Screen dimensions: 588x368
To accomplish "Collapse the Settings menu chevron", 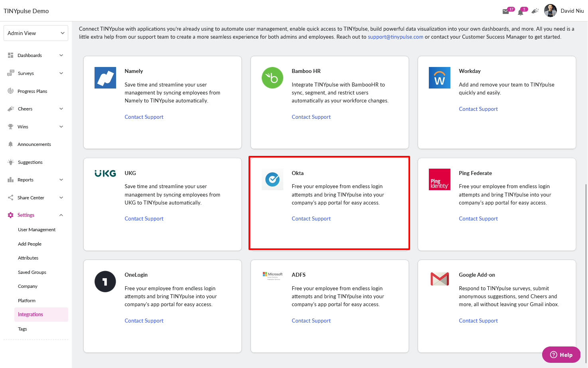I will (61, 215).
